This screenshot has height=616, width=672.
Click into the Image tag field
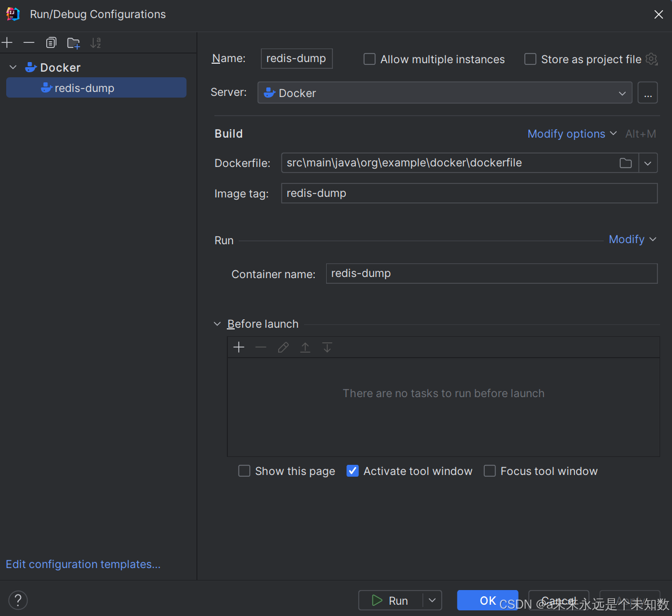point(468,193)
